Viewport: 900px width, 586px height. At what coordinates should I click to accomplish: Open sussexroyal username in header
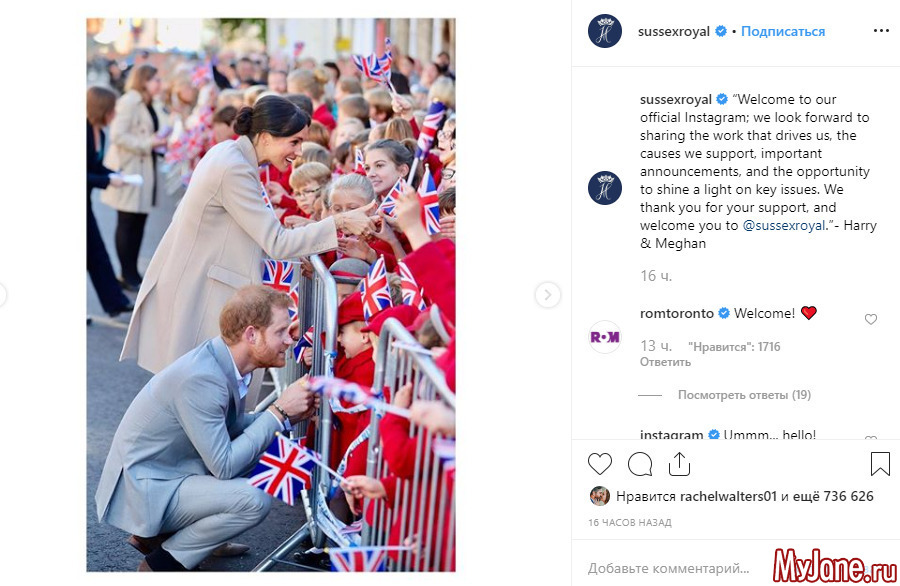pyautogui.click(x=674, y=31)
